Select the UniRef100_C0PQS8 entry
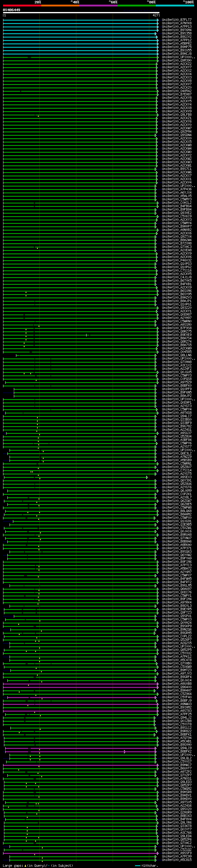Image resolution: width=197 pixels, height=868 pixels. (176, 379)
